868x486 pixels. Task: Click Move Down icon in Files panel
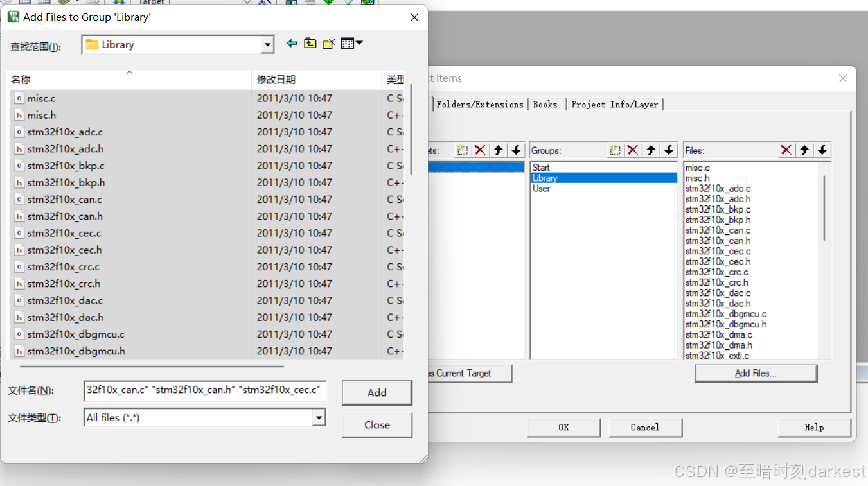(822, 150)
